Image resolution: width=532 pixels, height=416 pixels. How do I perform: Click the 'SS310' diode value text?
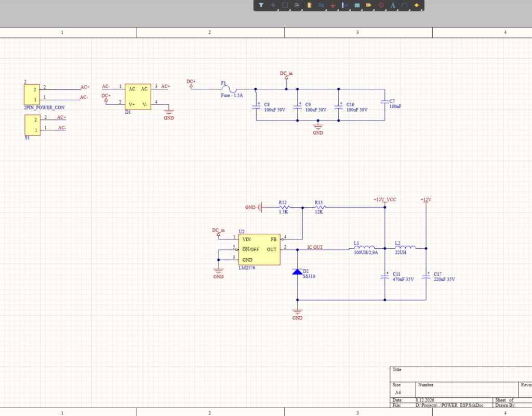[309, 276]
